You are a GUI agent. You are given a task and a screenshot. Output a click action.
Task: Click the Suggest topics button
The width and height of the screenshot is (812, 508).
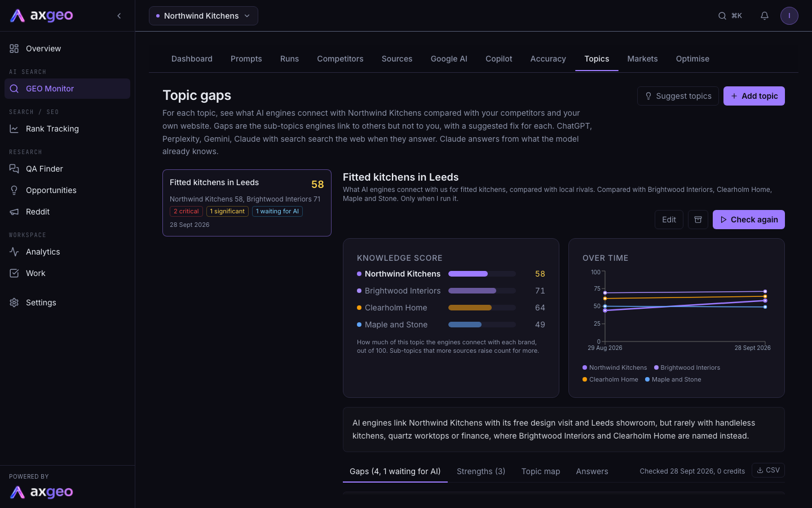pyautogui.click(x=678, y=96)
